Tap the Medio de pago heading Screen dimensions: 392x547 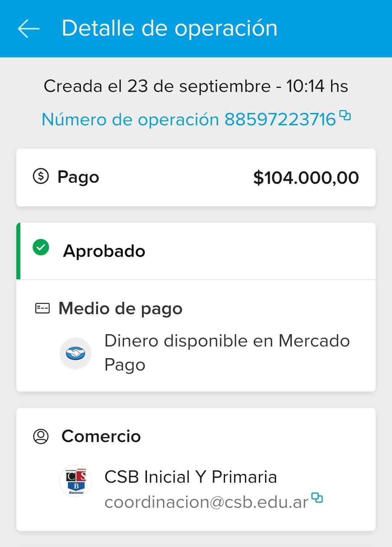pyautogui.click(x=121, y=308)
